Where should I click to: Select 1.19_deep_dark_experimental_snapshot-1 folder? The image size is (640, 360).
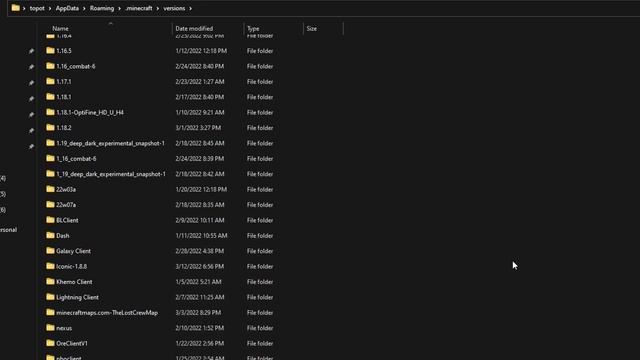(110, 143)
